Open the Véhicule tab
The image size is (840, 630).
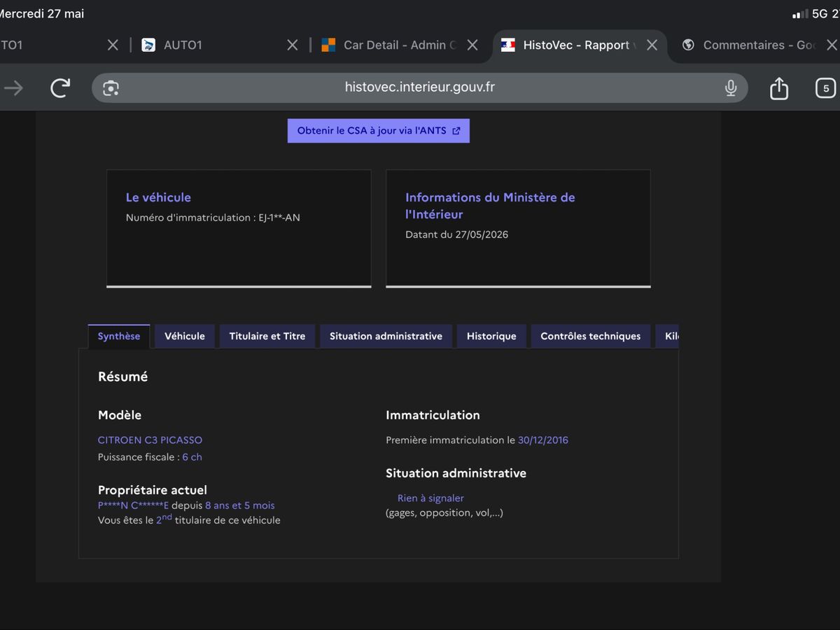click(x=185, y=336)
